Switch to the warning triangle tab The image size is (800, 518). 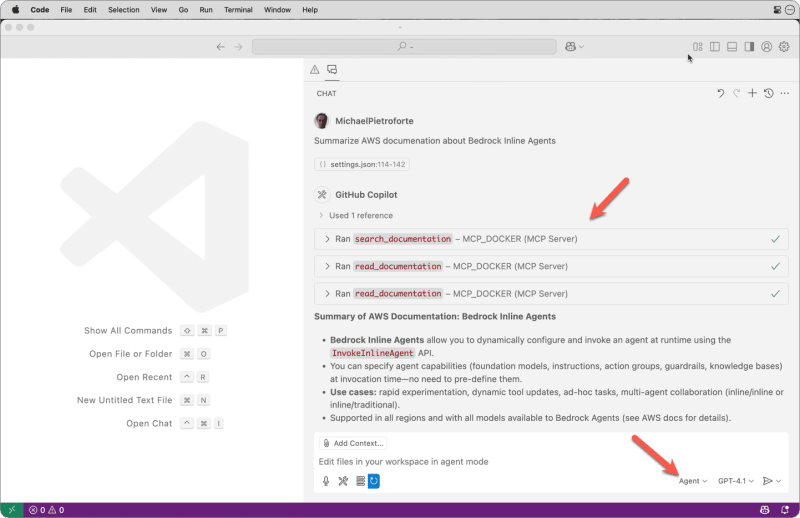pyautogui.click(x=314, y=69)
